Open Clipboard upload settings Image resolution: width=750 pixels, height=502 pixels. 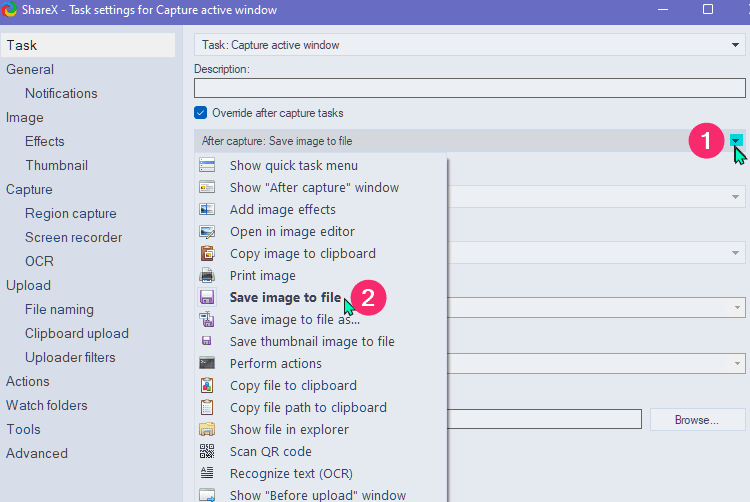(77, 333)
